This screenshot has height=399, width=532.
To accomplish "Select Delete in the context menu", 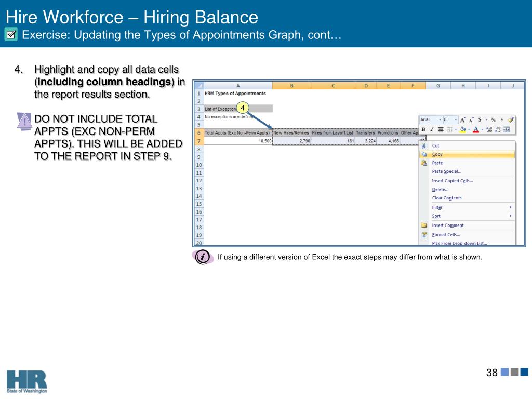I will point(467,189).
